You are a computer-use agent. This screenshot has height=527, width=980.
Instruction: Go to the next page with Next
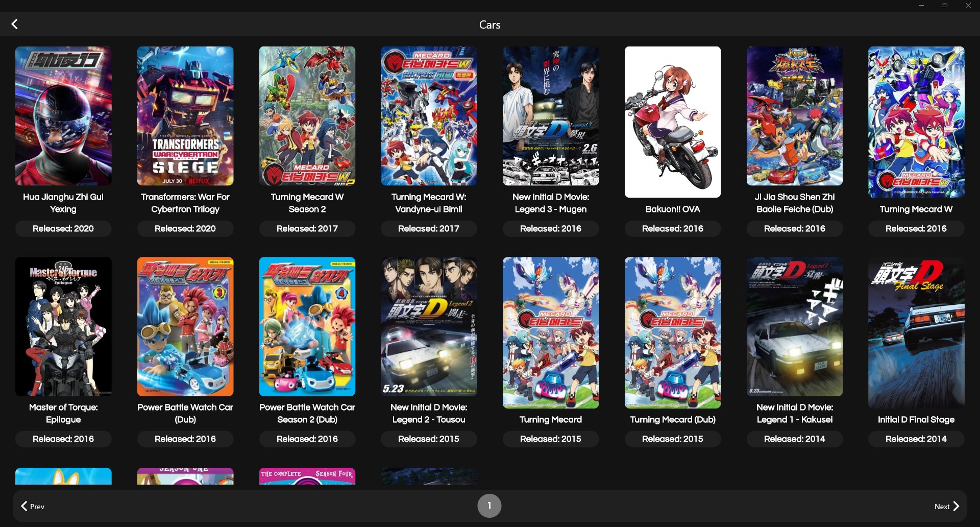947,506
